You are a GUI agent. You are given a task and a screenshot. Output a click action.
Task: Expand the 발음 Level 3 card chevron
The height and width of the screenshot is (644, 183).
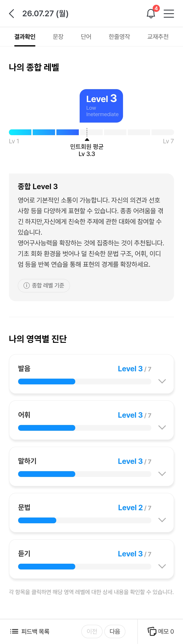tap(162, 381)
